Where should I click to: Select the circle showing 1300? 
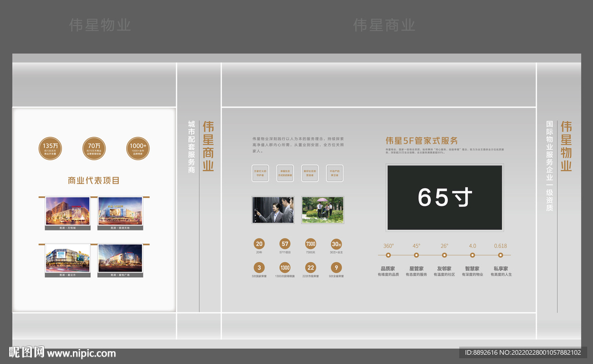[285, 267]
